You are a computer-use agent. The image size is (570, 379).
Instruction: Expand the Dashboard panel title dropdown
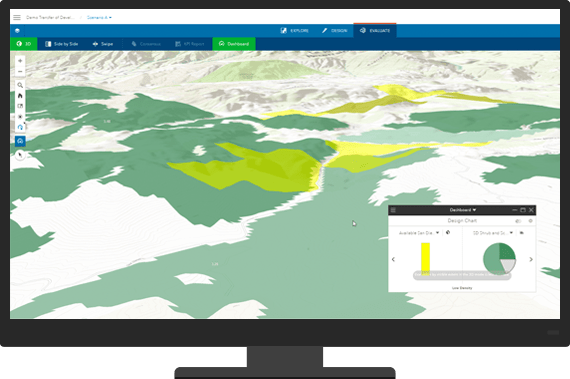(463, 210)
